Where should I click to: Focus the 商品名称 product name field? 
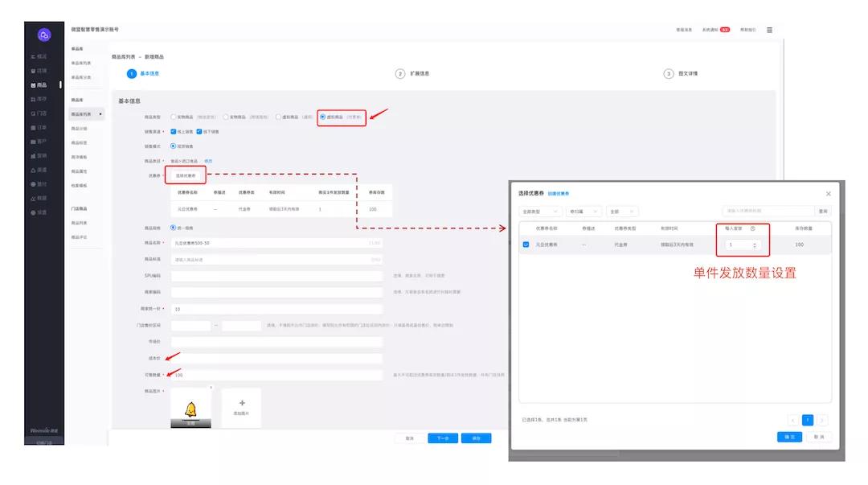coord(276,243)
